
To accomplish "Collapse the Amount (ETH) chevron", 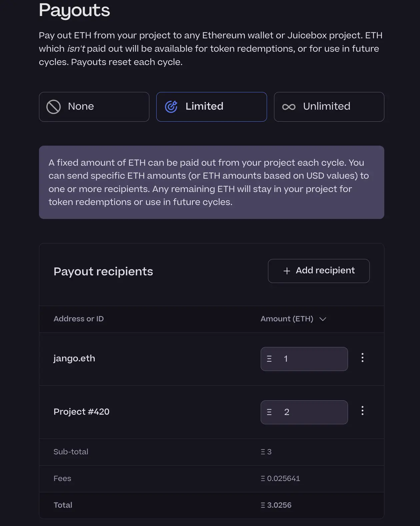I will (x=323, y=319).
